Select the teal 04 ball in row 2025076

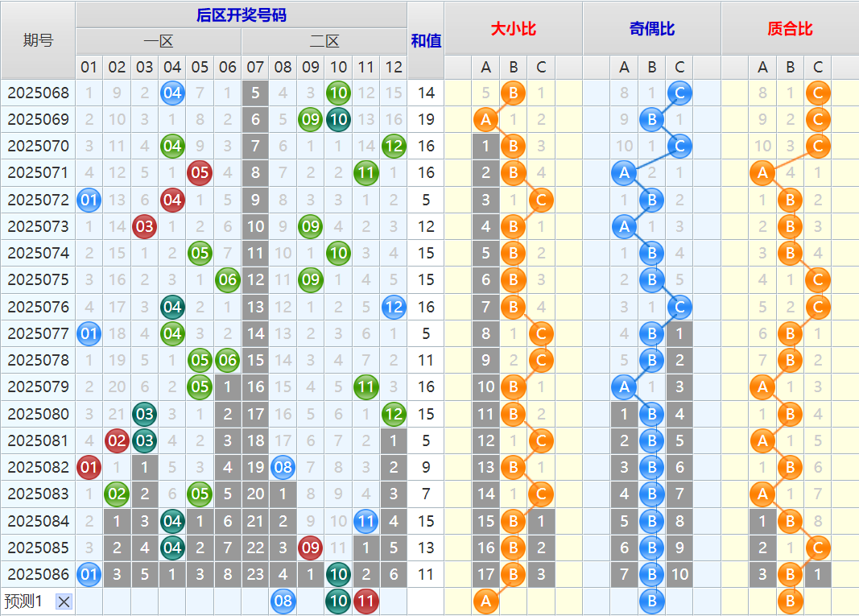tap(172, 307)
